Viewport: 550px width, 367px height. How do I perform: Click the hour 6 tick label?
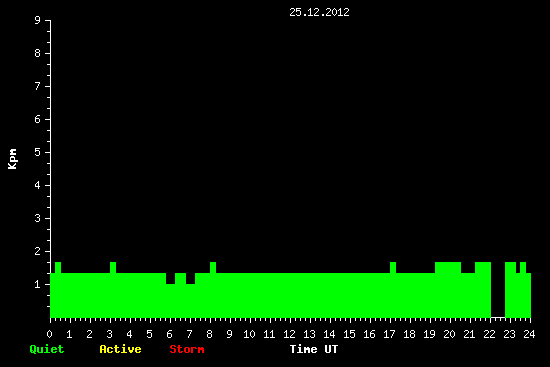(x=169, y=334)
